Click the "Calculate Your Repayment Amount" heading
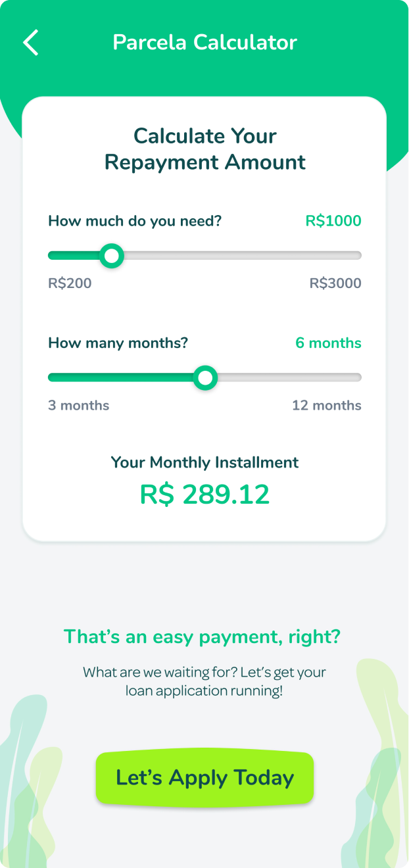409x868 pixels. point(204,149)
